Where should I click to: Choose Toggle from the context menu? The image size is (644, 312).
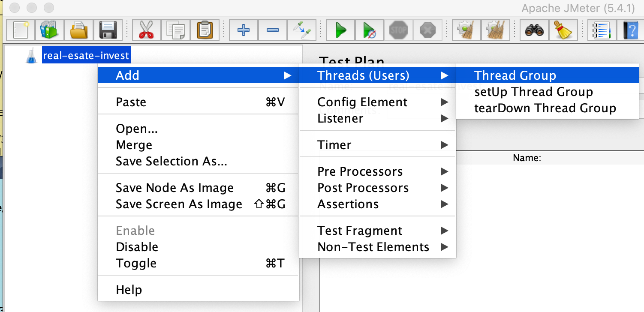199,263
